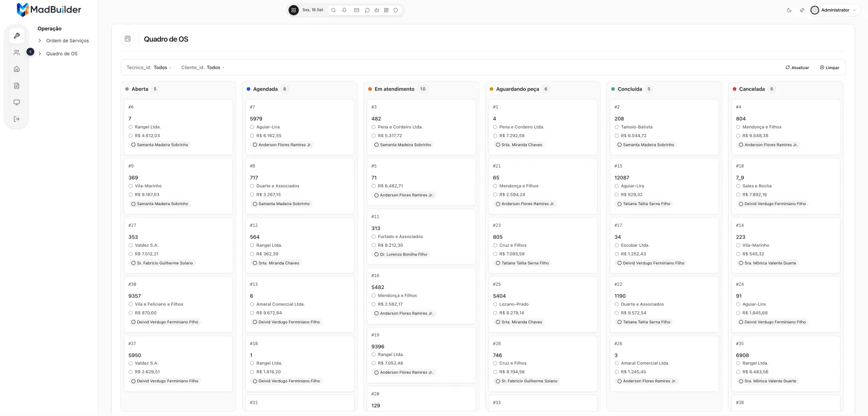The image size is (868, 416).
Task: Click the robot assistant icon in top bar
Action: pos(376,10)
